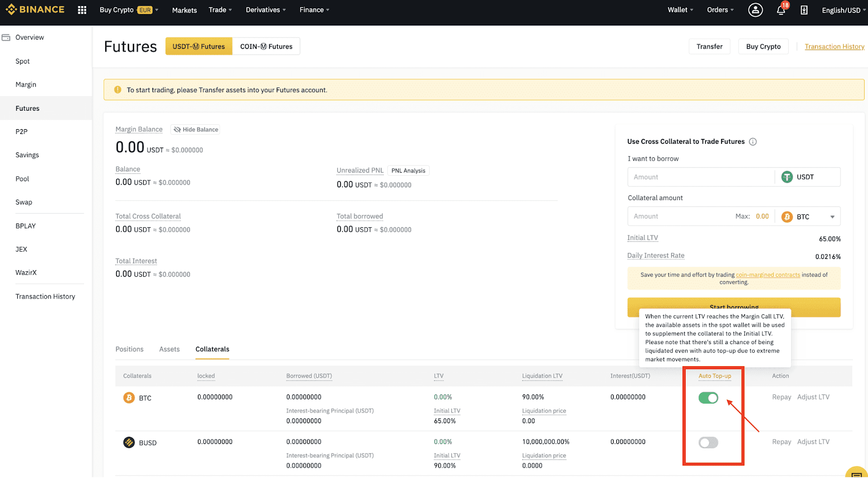The image size is (868, 478).
Task: Select the Collaterals tab
Action: (212, 349)
